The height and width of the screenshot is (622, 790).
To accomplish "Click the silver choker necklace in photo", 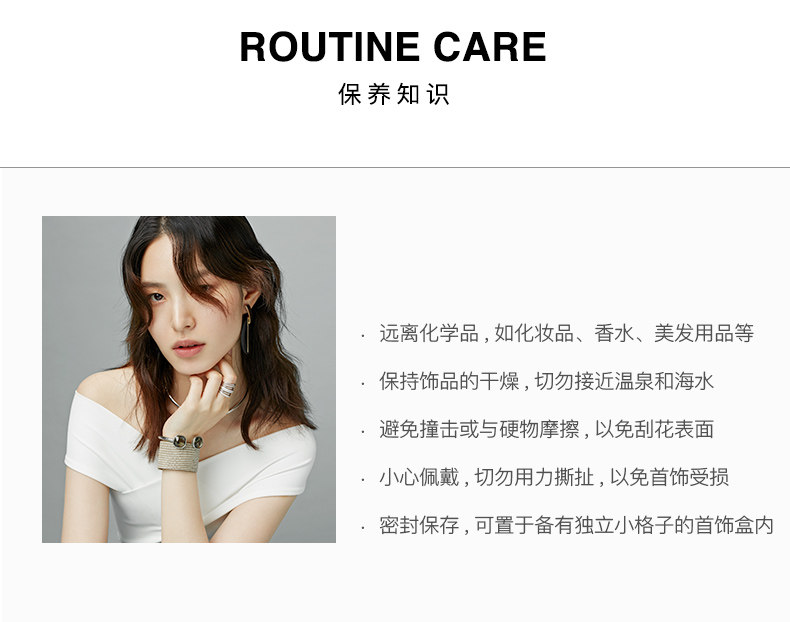I will click(x=207, y=403).
